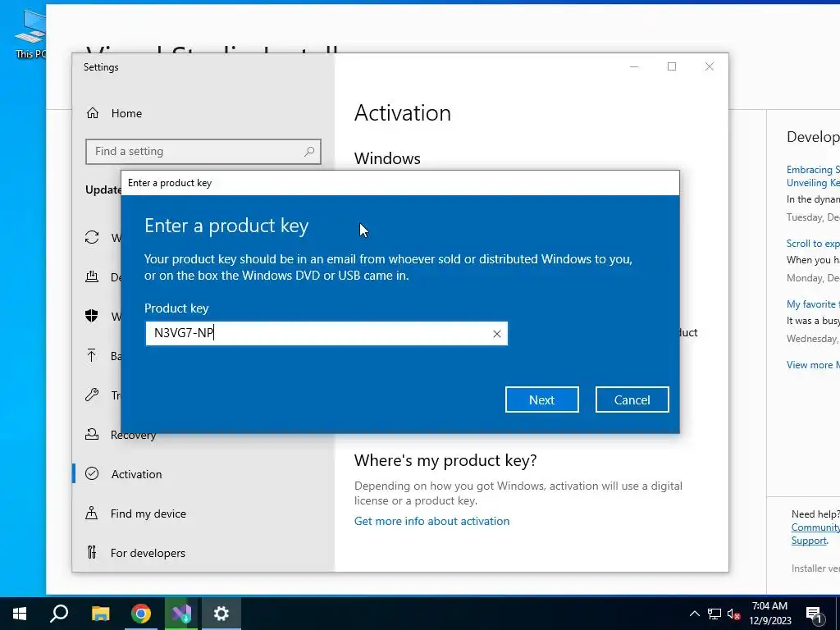Select Activation in the Settings sidebar

coord(136,474)
